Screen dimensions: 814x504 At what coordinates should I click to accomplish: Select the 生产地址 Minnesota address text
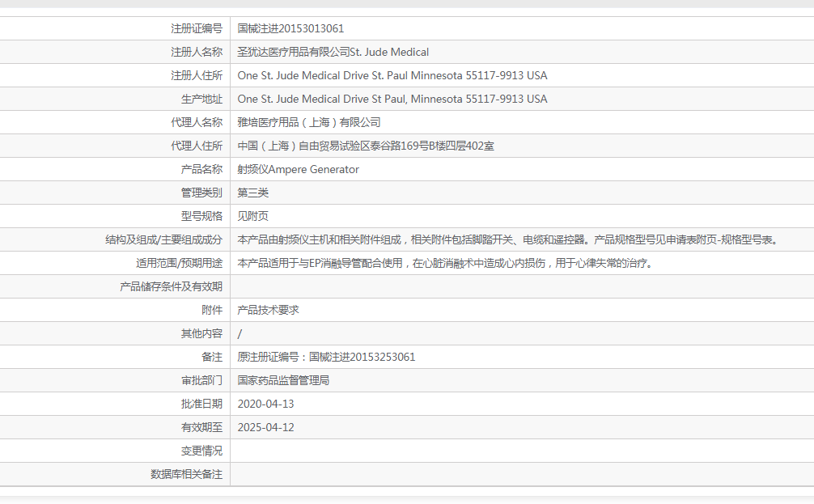[x=394, y=98]
